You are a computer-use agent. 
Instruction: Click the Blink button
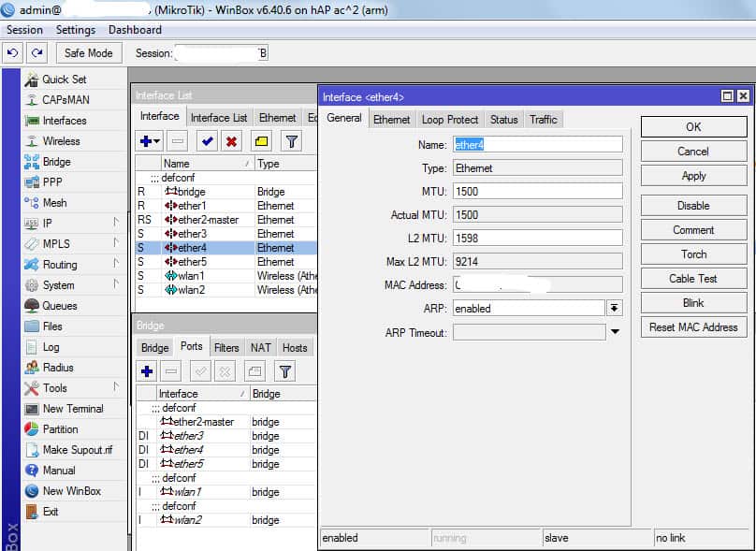point(694,303)
